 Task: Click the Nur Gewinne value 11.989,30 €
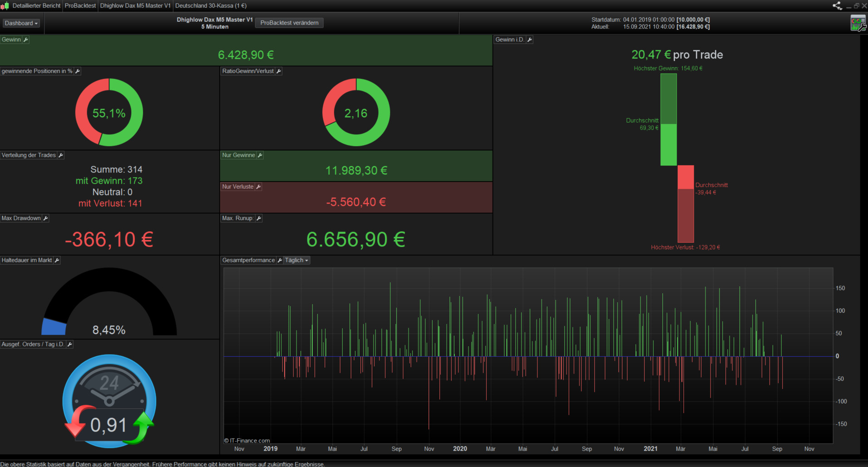[356, 171]
